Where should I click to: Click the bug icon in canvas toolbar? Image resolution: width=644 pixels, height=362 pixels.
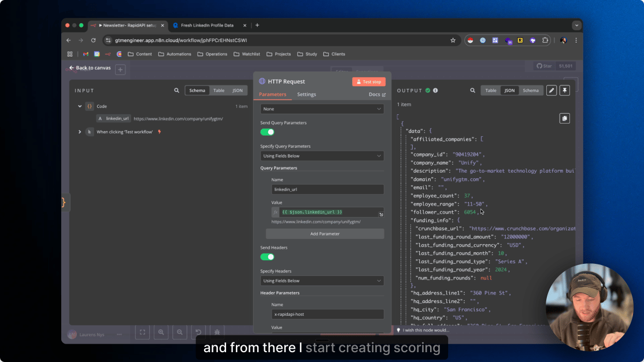(x=217, y=332)
